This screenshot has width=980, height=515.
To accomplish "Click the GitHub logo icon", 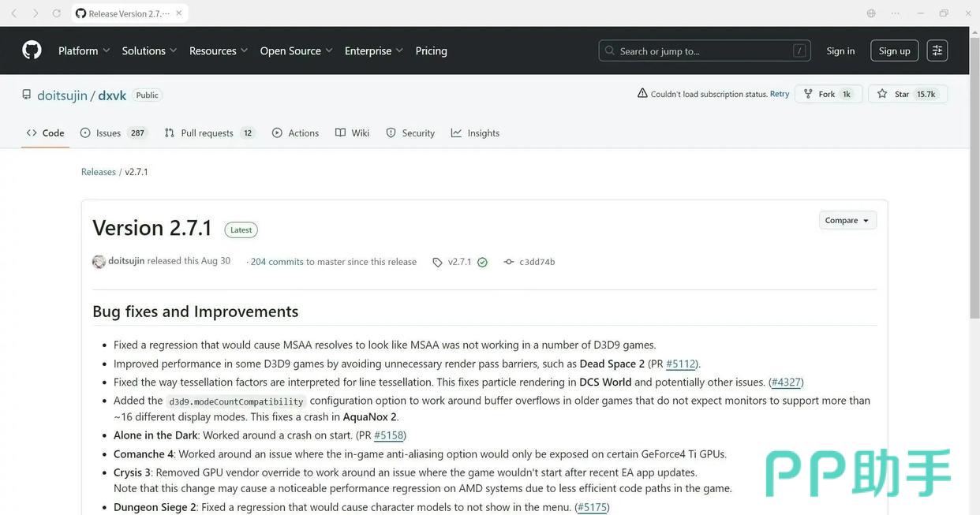I will tap(32, 50).
